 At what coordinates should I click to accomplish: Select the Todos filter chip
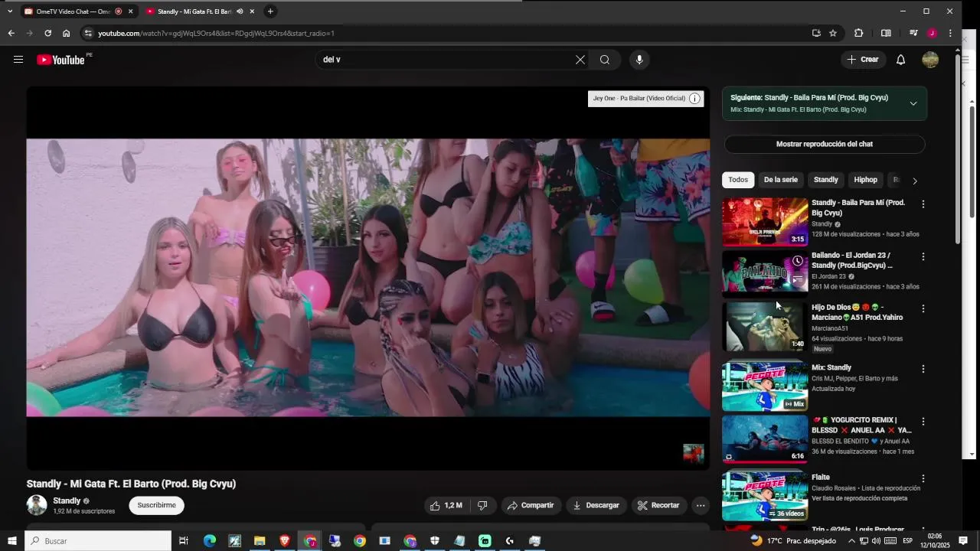pos(738,180)
